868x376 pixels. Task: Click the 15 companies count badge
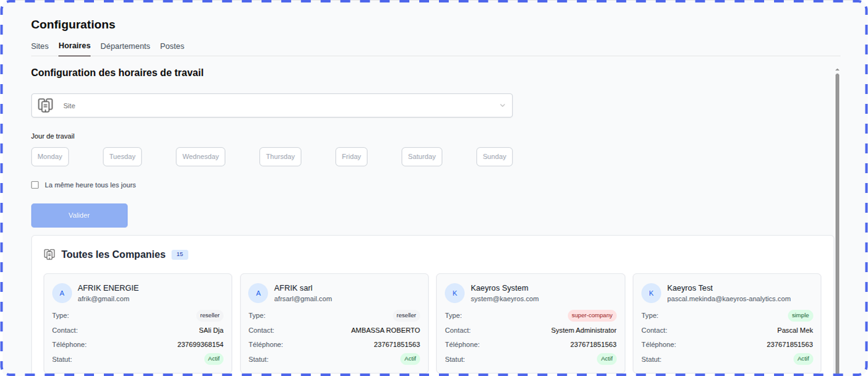(180, 254)
